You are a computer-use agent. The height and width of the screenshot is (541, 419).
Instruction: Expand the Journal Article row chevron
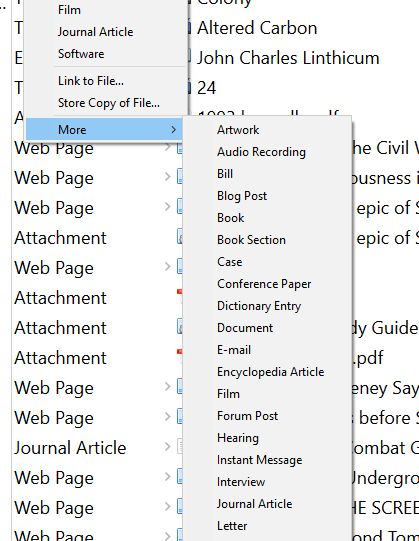point(168,447)
